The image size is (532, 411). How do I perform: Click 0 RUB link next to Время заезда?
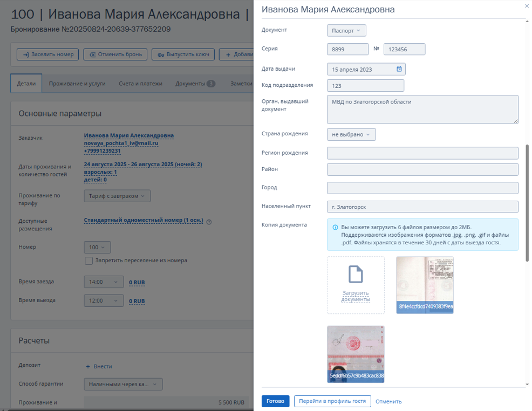pyautogui.click(x=137, y=282)
